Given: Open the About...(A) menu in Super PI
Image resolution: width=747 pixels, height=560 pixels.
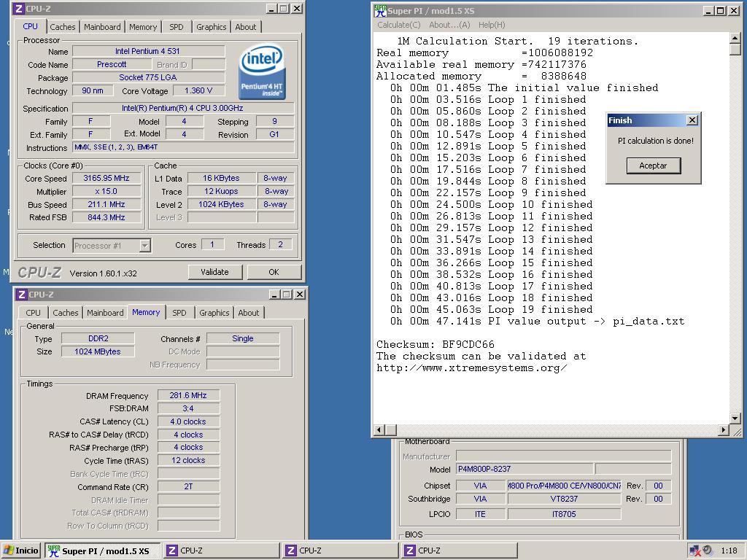Looking at the screenshot, I should point(449,25).
